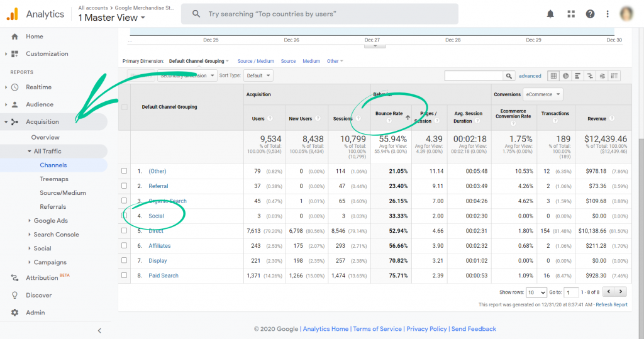Open the Treemaps report in sidebar

tap(54, 179)
